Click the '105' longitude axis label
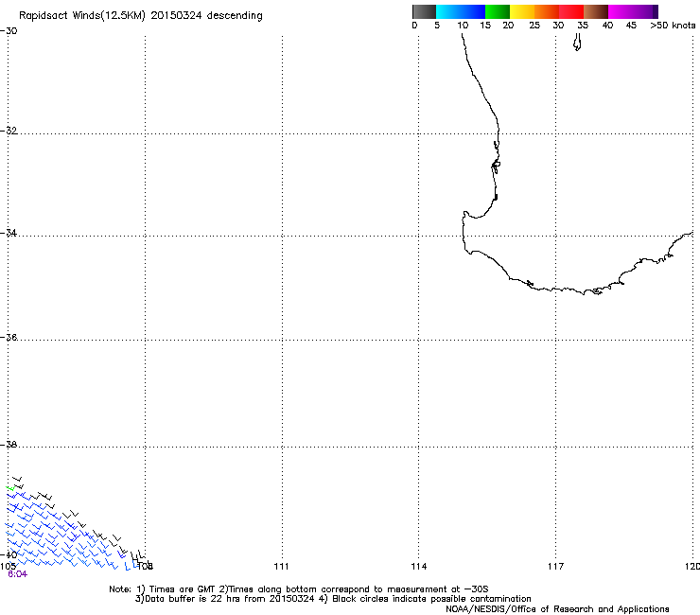This screenshot has height=615, width=700. (8, 567)
